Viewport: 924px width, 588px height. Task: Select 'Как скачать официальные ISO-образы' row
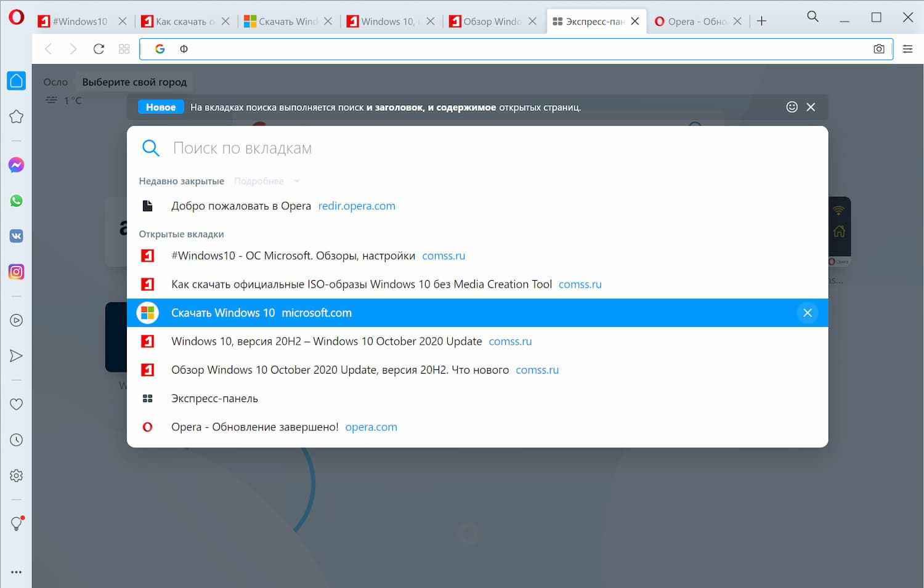tap(477, 284)
